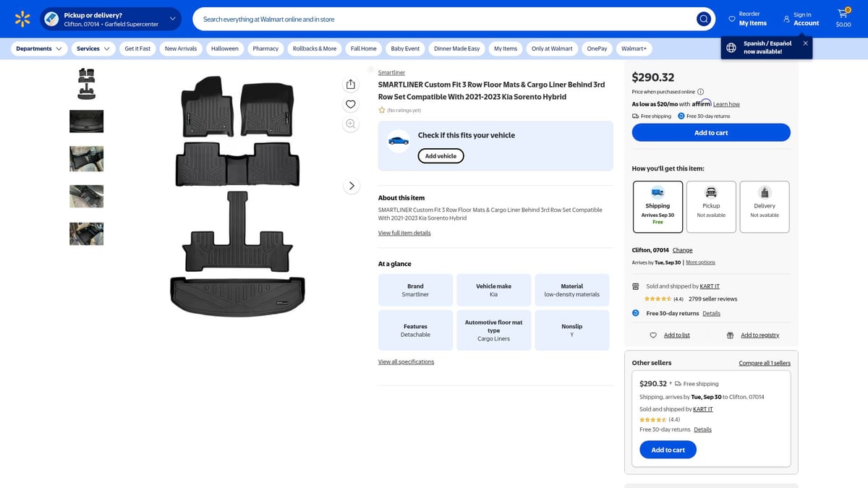Open Baby Event category

click(x=405, y=48)
